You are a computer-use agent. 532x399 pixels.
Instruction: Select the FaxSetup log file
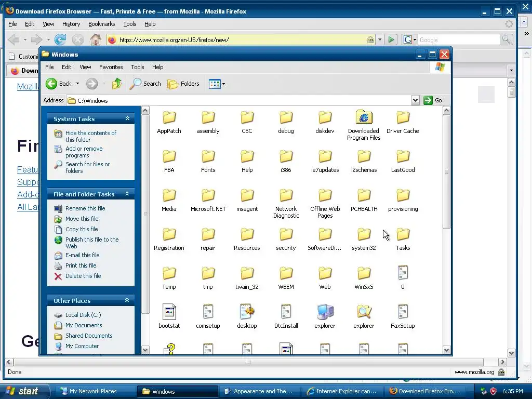(x=403, y=316)
